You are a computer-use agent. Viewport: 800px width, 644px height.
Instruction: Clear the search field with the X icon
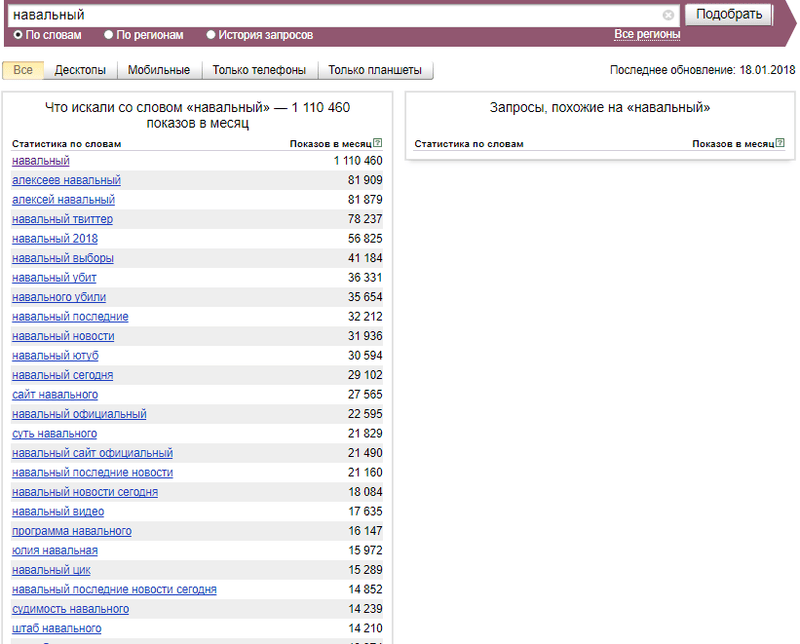pyautogui.click(x=668, y=15)
